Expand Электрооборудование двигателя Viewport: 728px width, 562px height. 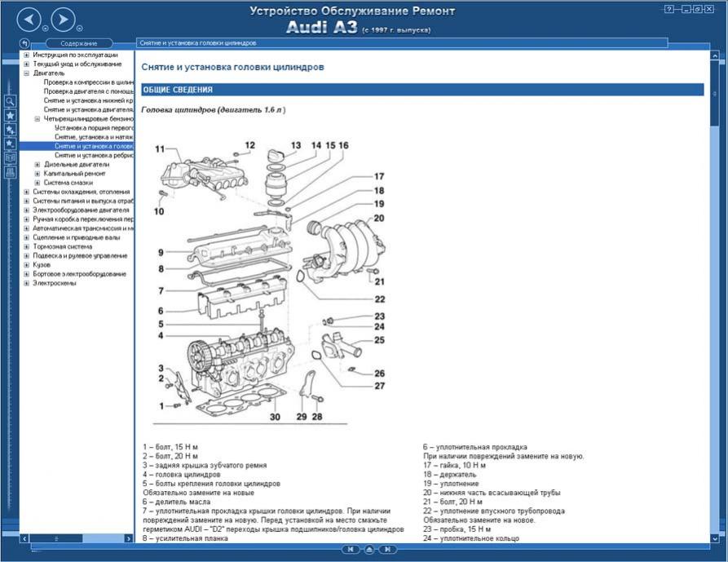(x=26, y=210)
